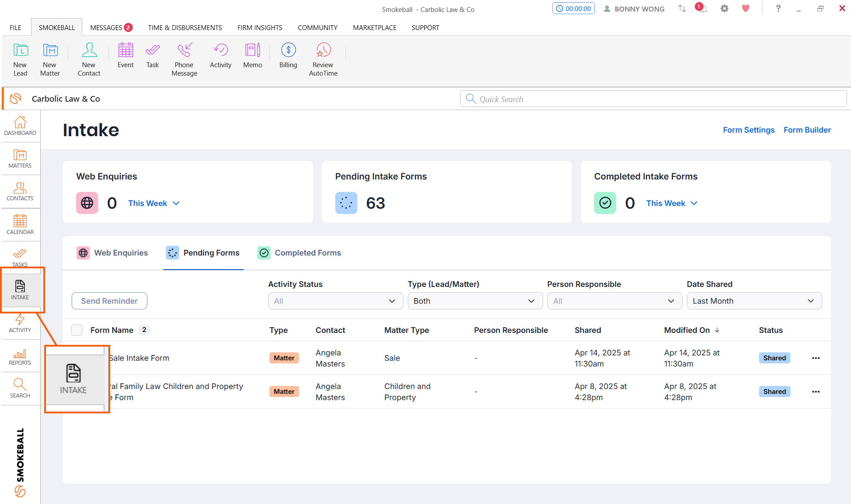Open the Time & Disbursements ribbon tab
The image size is (851, 504).
click(x=185, y=27)
